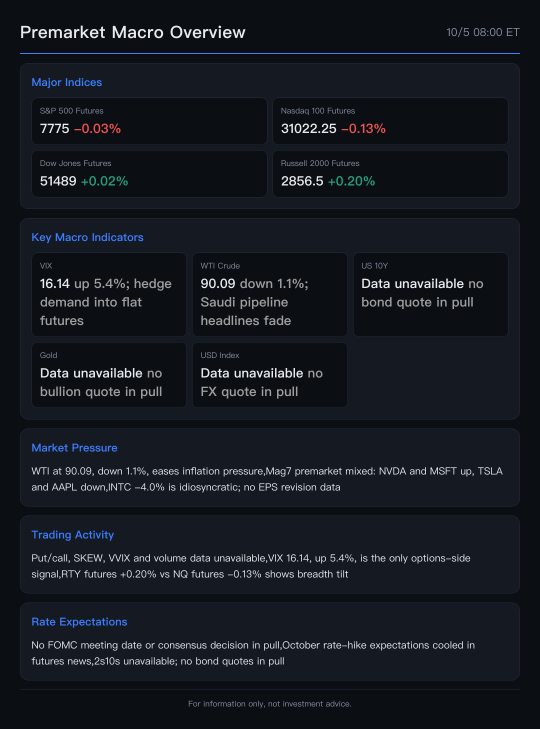Viewport: 540px width, 729px height.
Task: Select the Gold indicator card
Action: coord(109,375)
